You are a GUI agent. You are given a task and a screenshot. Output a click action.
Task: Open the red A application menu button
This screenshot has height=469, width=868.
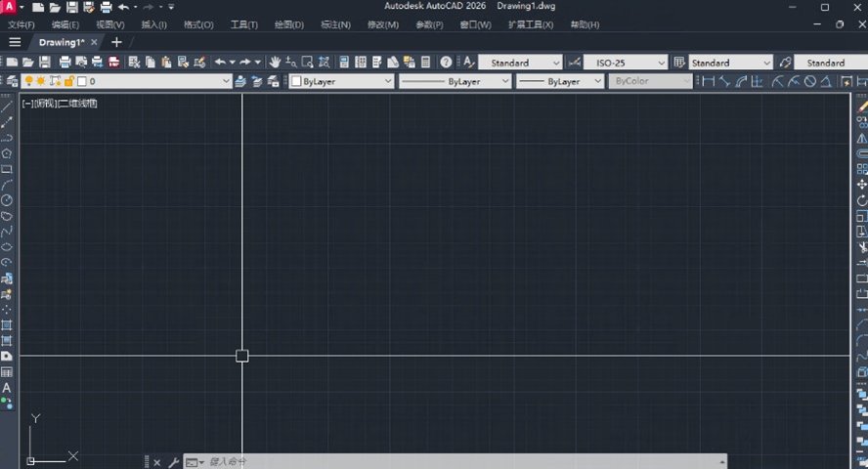(9, 7)
